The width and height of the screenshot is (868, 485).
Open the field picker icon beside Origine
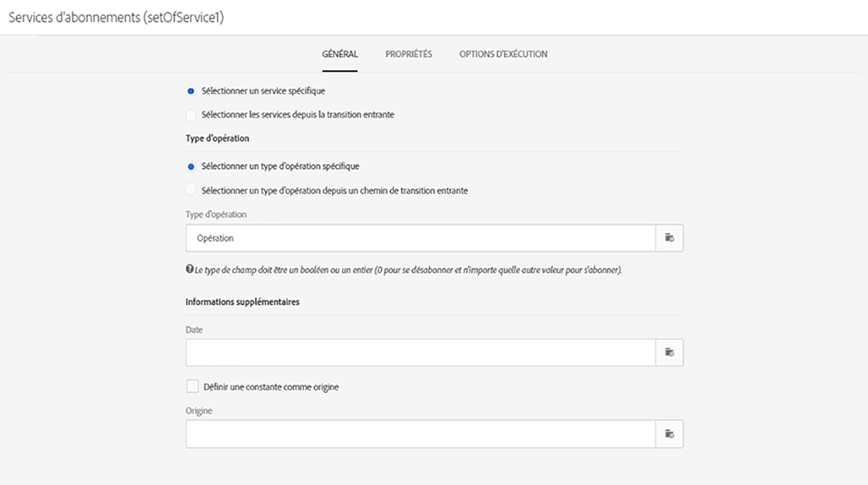669,434
